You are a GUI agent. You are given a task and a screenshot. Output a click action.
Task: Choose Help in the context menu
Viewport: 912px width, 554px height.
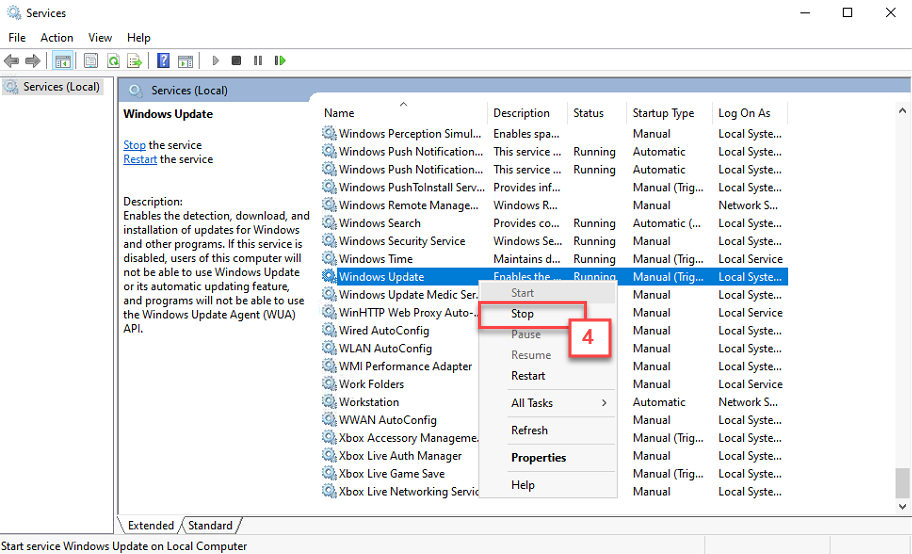(x=547, y=485)
